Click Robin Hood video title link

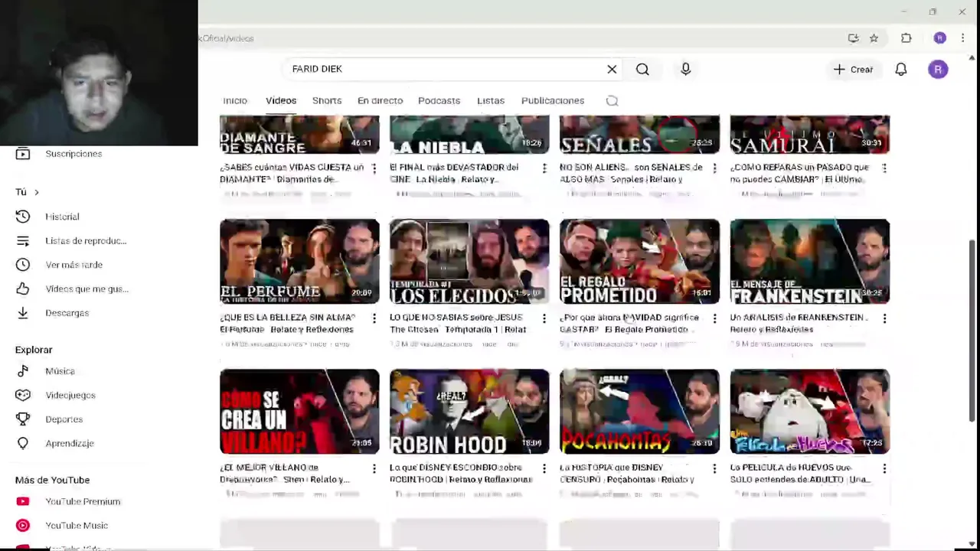(461, 474)
